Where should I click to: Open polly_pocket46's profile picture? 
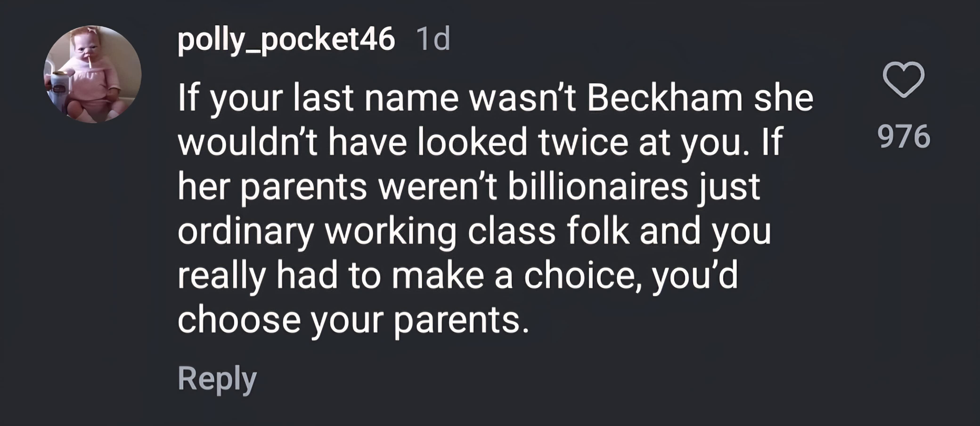click(x=93, y=74)
